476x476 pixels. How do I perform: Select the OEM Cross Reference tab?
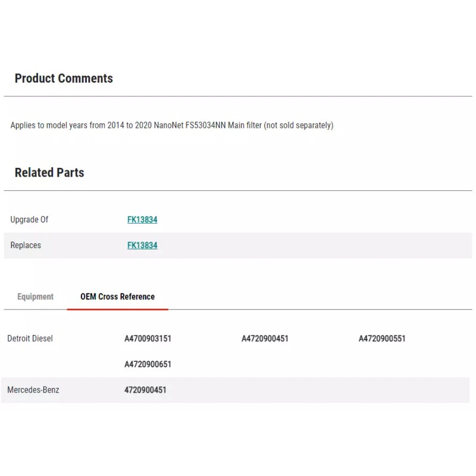117,296
